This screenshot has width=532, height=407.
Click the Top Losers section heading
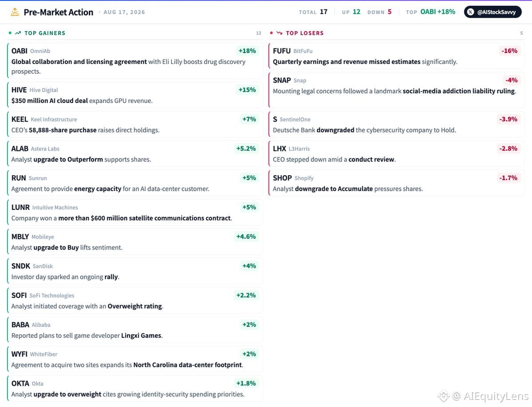(305, 33)
